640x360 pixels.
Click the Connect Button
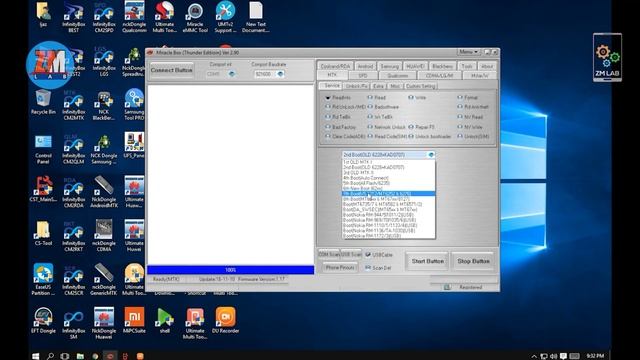(x=171, y=70)
